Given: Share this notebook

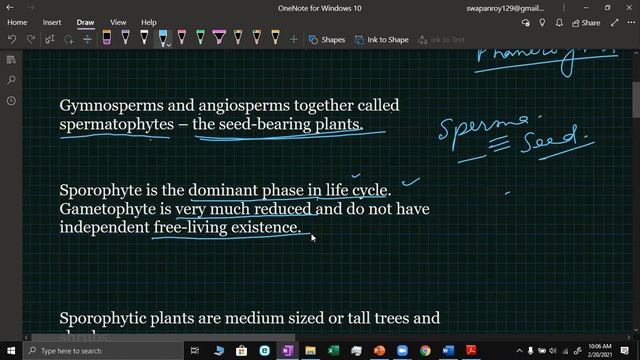Looking at the screenshot, I should [586, 23].
